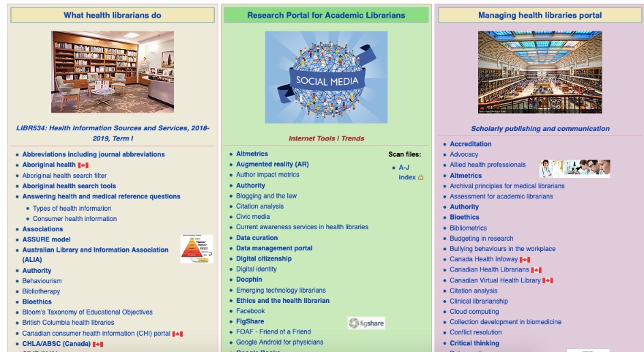Open Data management portal link
The width and height of the screenshot is (644, 352).
click(274, 248)
